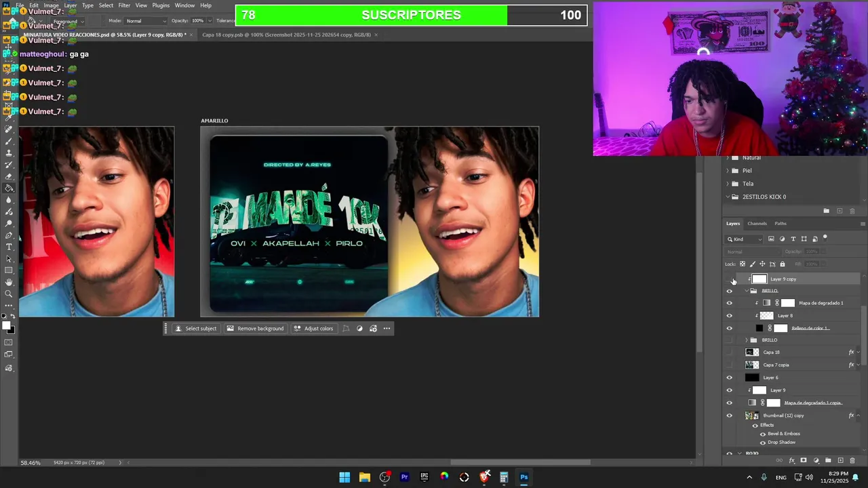Select the Zoom tool in toolbar
The image size is (868, 488).
(9, 293)
